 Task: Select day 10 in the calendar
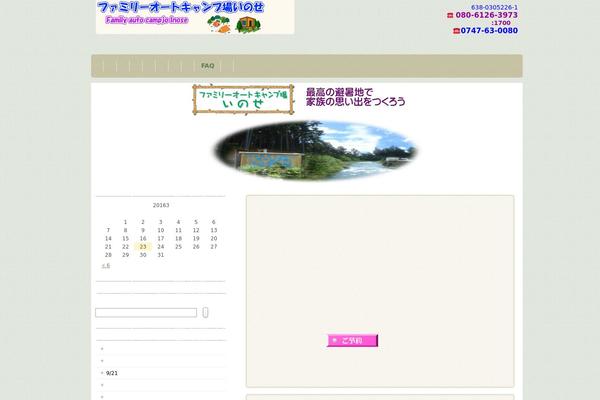coord(161,230)
